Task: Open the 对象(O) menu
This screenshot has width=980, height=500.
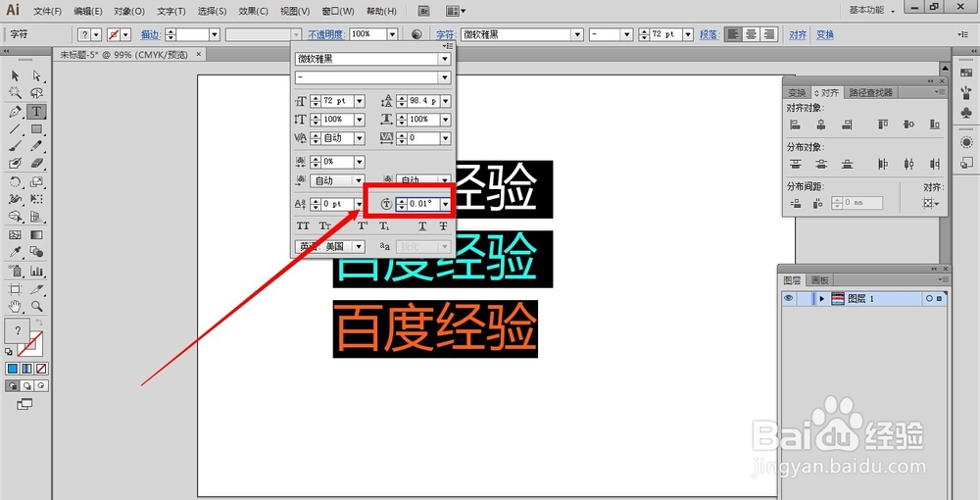Action: [x=129, y=11]
